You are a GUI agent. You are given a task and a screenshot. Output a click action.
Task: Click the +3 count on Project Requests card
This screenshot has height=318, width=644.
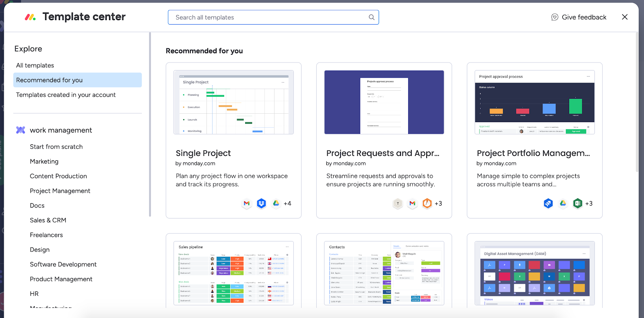tap(438, 204)
